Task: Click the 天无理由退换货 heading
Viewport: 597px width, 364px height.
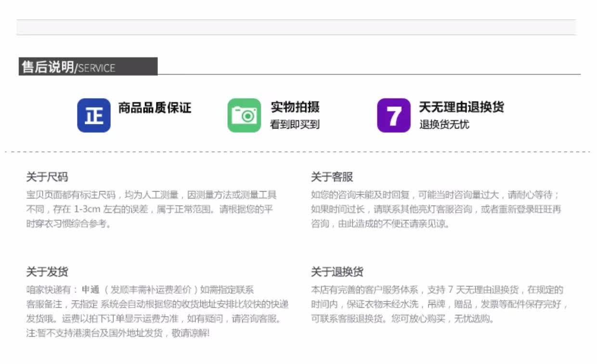Action: (x=462, y=107)
